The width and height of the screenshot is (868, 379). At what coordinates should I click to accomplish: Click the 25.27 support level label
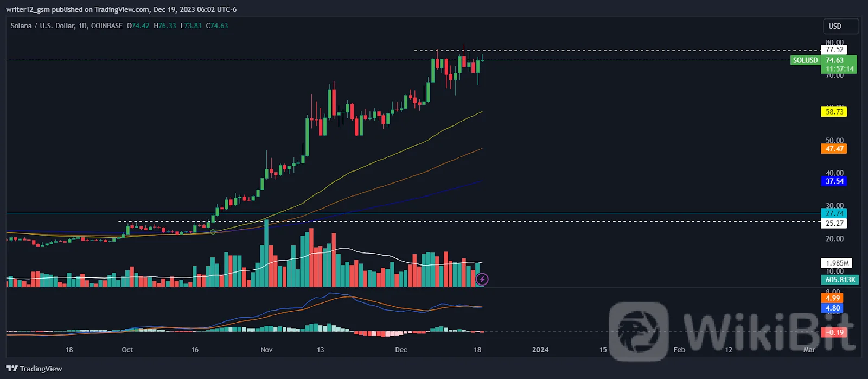tap(834, 223)
